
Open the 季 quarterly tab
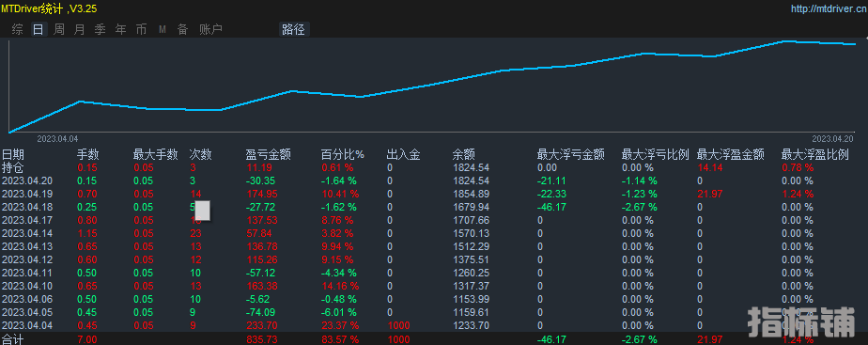pos(101,29)
